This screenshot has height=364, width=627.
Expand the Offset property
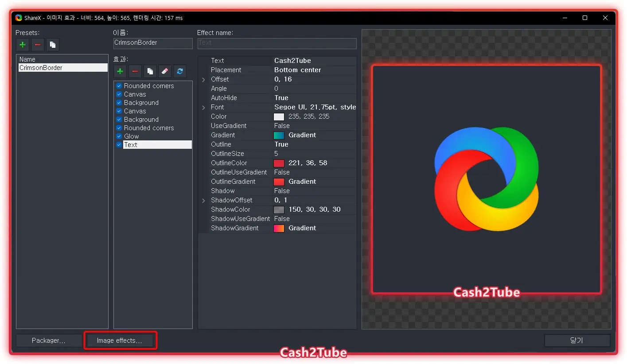[x=204, y=80]
